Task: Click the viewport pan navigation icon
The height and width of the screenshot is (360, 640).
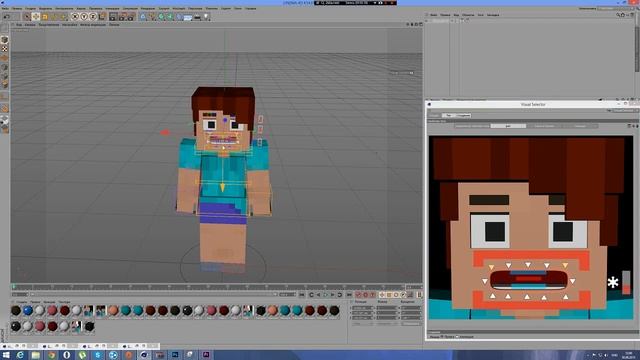Action: (x=408, y=24)
